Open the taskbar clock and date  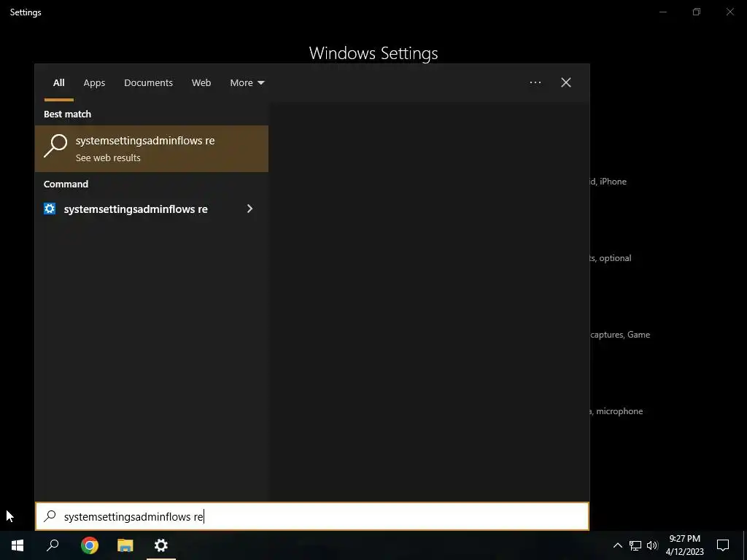tap(684, 545)
